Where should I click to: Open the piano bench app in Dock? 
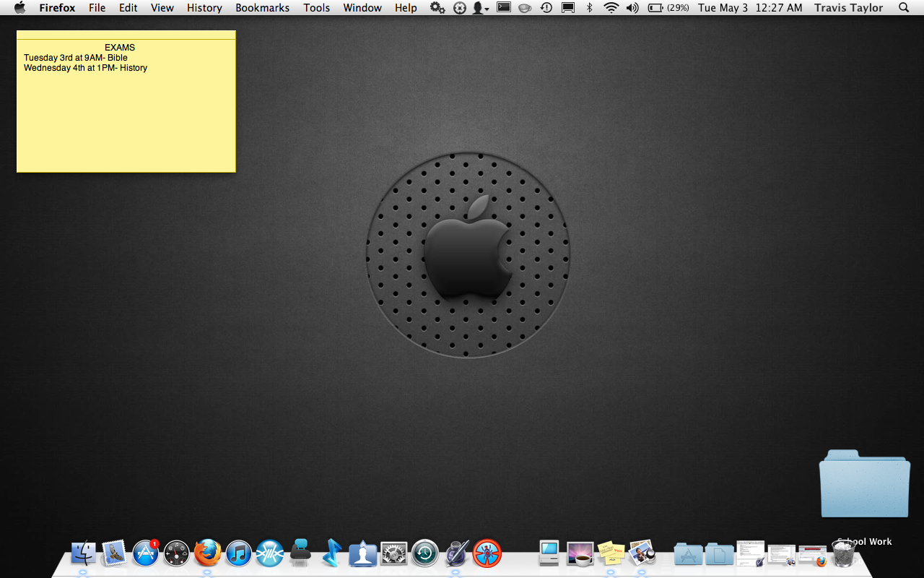tap(300, 553)
